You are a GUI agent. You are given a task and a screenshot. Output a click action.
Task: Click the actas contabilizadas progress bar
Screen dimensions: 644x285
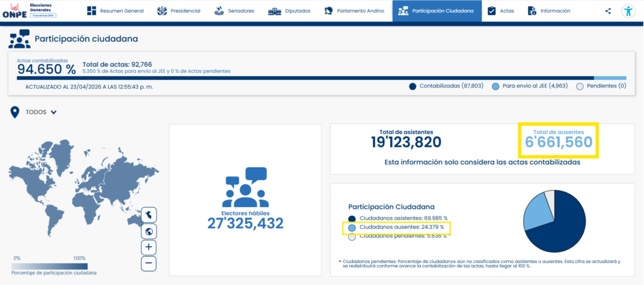302,78
